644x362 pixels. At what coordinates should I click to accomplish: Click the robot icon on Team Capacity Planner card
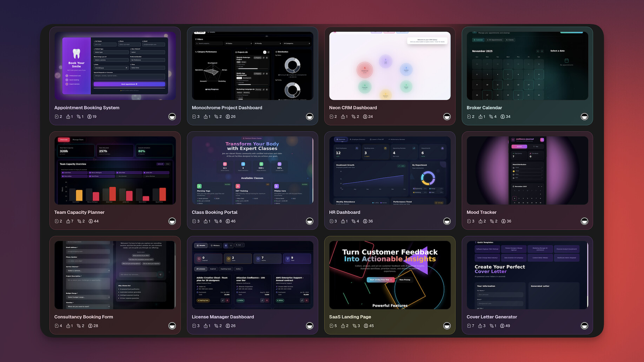click(x=68, y=221)
